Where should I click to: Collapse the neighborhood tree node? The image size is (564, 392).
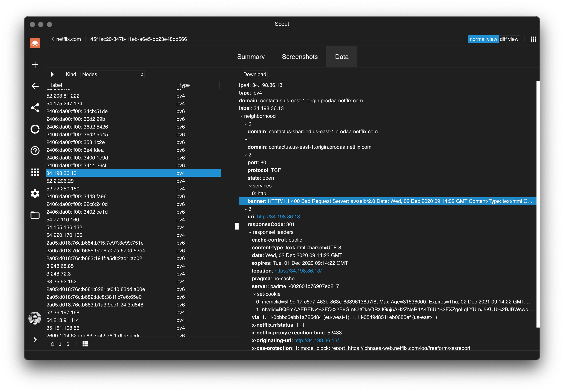[x=241, y=116]
